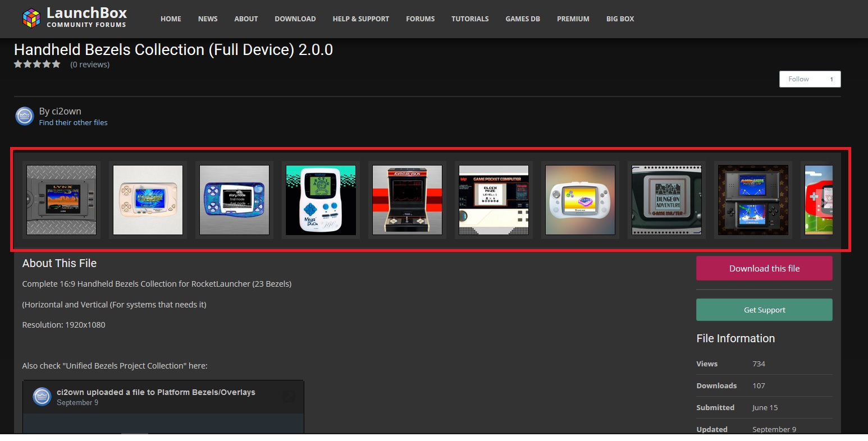Image resolution: width=868 pixels, height=441 pixels.
Task: Click the LaunchBox cube logo icon
Action: point(31,18)
